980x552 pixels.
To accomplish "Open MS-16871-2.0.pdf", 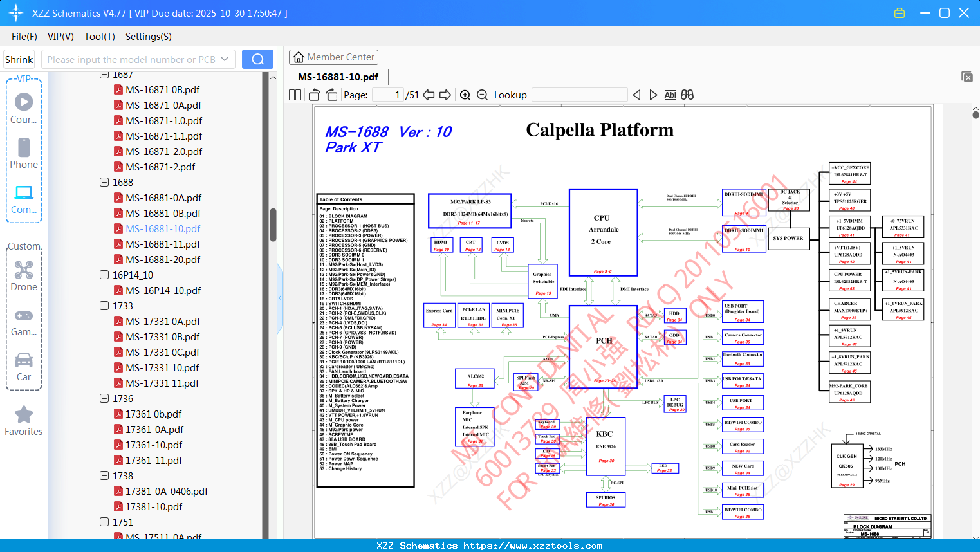I will coord(164,151).
